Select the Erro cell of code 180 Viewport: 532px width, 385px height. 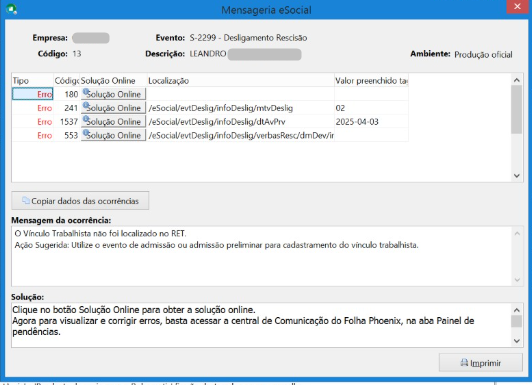[x=33, y=94]
